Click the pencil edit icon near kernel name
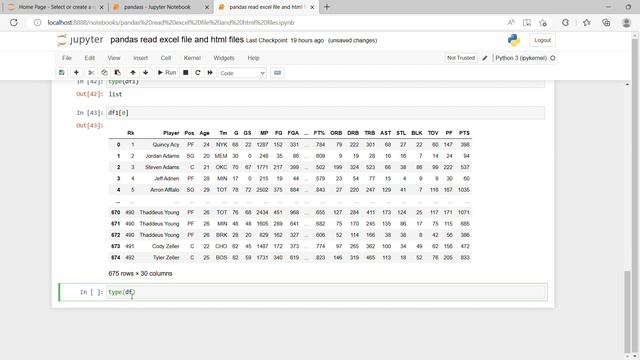Screen dimensions: 640x360 (x=485, y=58)
